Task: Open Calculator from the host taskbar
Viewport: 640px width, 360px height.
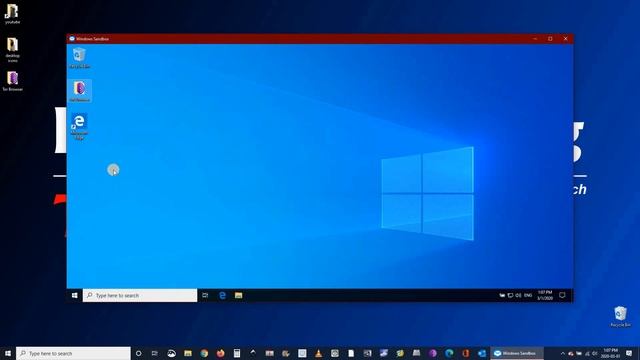Action: [x=237, y=353]
